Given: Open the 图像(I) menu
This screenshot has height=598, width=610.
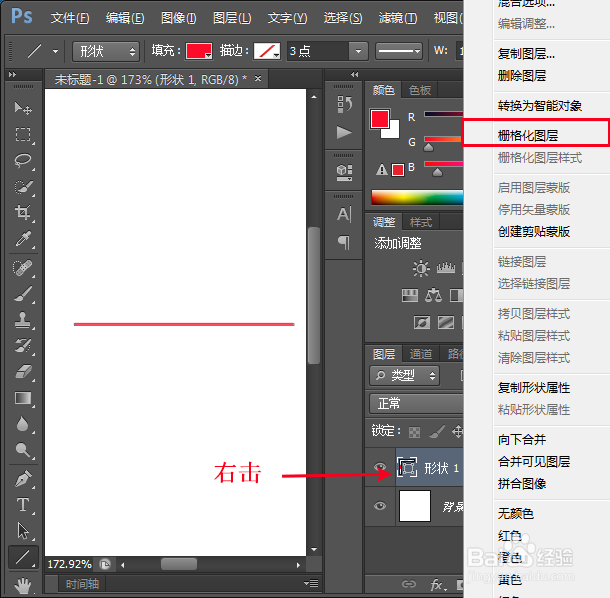Looking at the screenshot, I should point(179,18).
